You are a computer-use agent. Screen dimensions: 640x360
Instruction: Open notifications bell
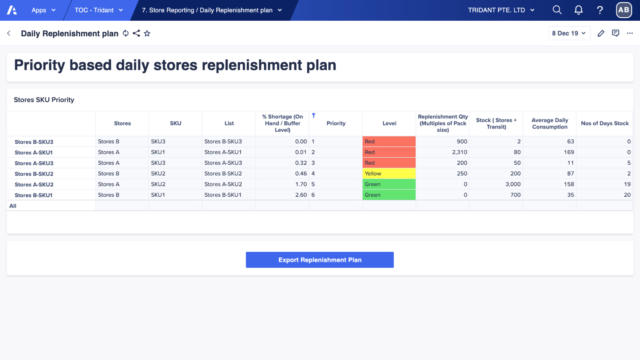pyautogui.click(x=578, y=10)
